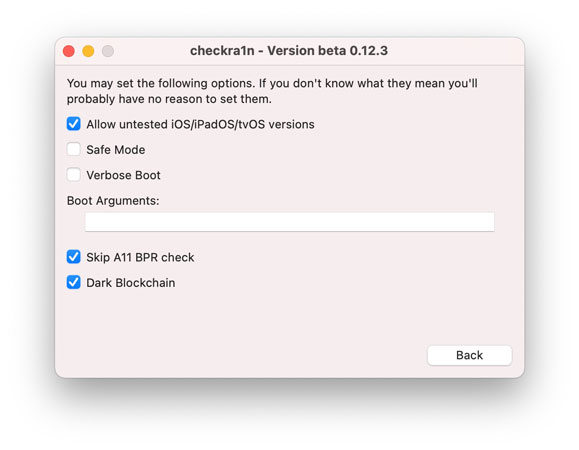Click the Allow untested iOS/iPadOS/tvOS versions label
The height and width of the screenshot is (450, 579).
point(201,124)
